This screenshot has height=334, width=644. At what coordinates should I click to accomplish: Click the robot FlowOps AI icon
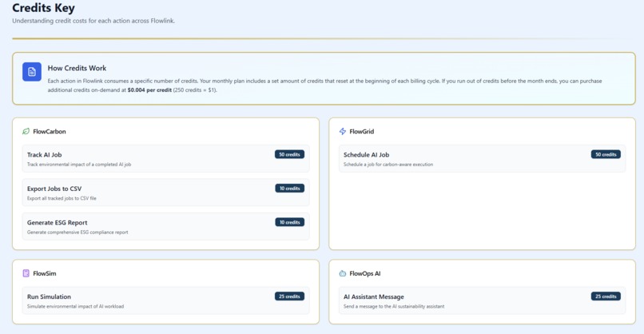coord(343,273)
